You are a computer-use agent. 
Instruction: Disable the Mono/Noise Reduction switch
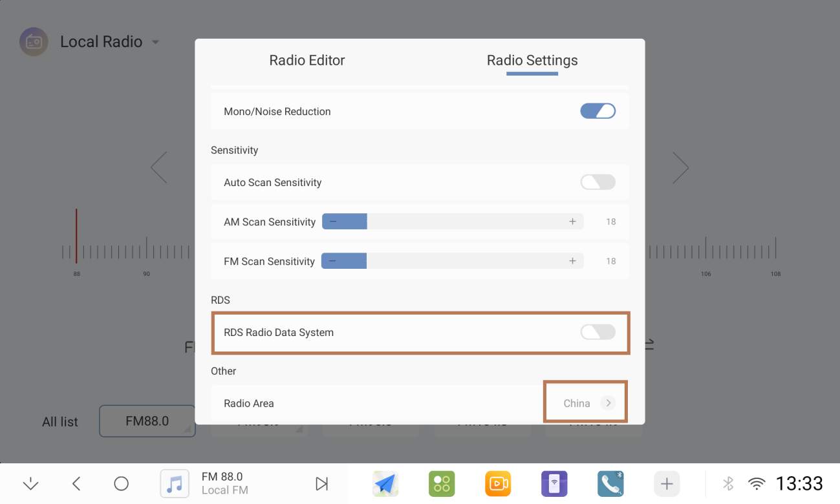pyautogui.click(x=598, y=111)
